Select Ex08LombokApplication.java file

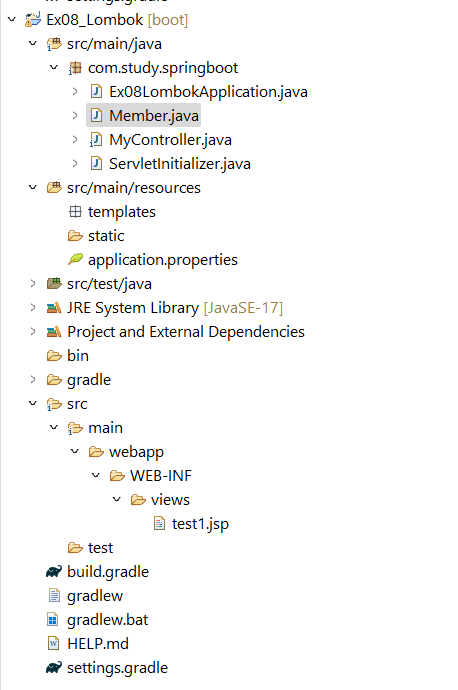click(x=208, y=92)
